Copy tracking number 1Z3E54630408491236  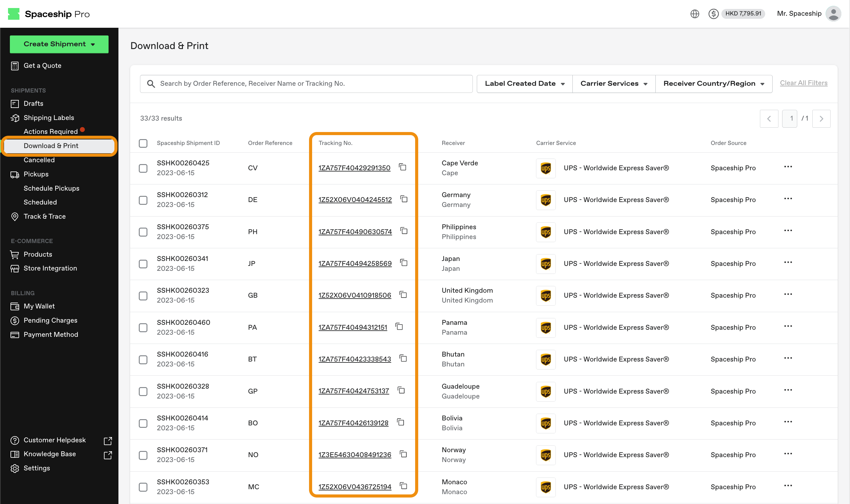pyautogui.click(x=403, y=454)
